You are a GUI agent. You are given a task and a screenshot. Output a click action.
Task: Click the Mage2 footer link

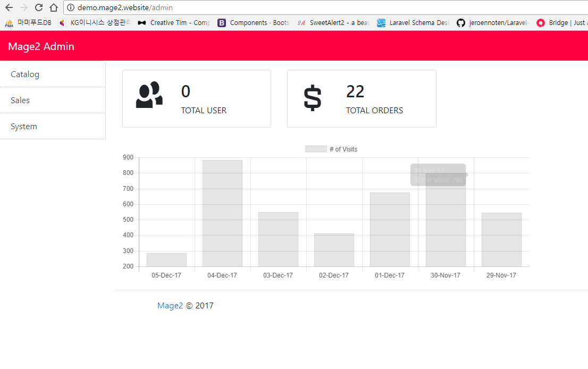[170, 305]
